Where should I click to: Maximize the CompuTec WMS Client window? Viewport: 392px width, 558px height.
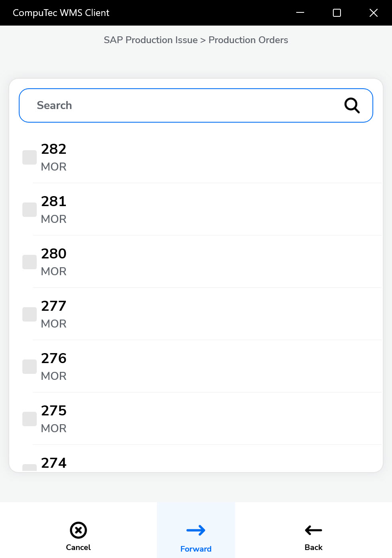337,13
